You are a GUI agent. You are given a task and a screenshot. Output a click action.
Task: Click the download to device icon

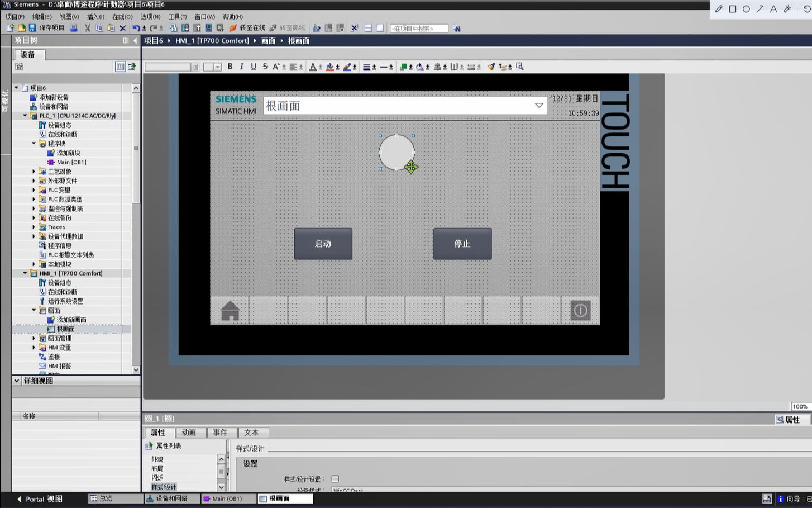click(x=185, y=28)
